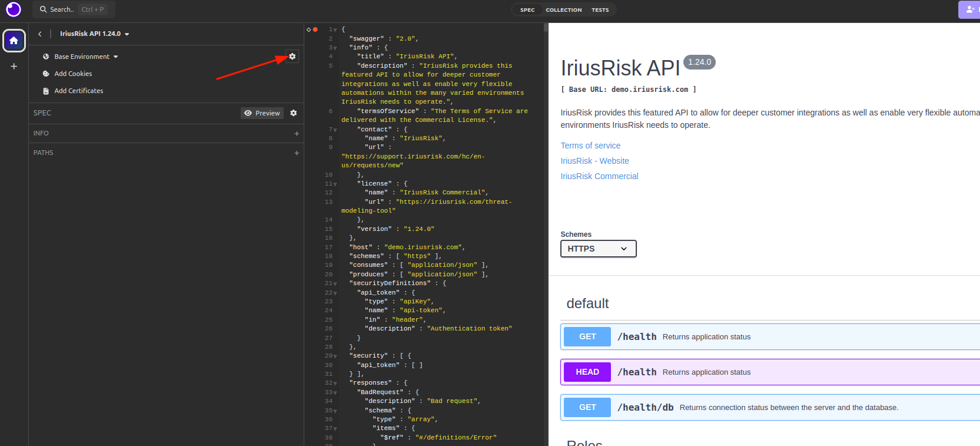
Task: Expand the HEAD /health operation
Action: coord(770,372)
